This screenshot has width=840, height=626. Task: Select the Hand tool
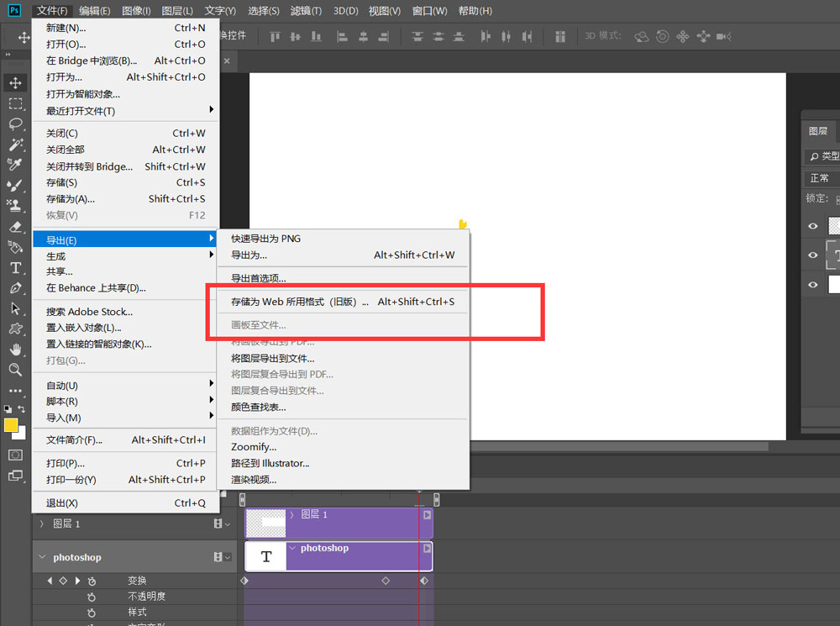click(x=15, y=349)
